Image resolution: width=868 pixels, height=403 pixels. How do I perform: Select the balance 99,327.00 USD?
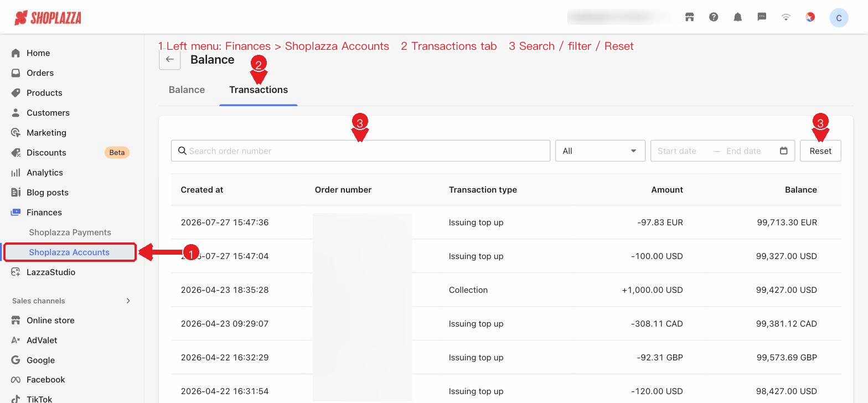click(x=787, y=256)
